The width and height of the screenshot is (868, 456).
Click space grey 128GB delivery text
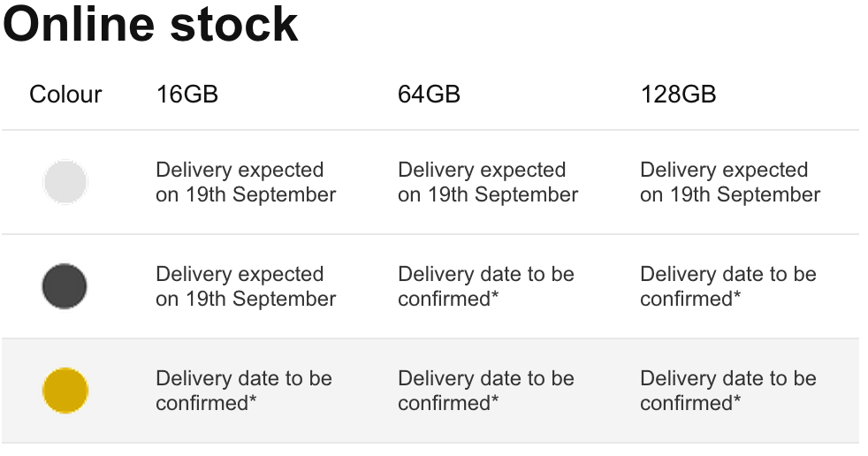coord(728,286)
